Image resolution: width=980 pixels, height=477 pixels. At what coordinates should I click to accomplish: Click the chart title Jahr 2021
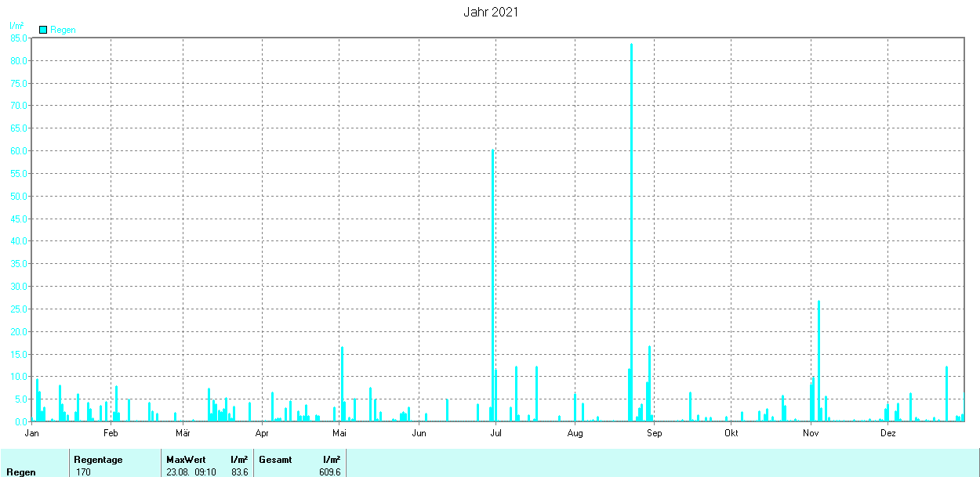(491, 13)
